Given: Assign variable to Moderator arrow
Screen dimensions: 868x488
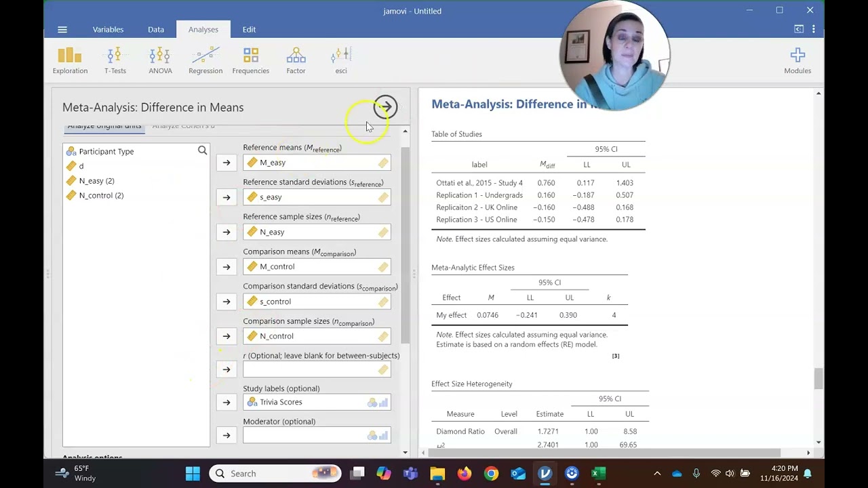Looking at the screenshot, I should tap(226, 435).
